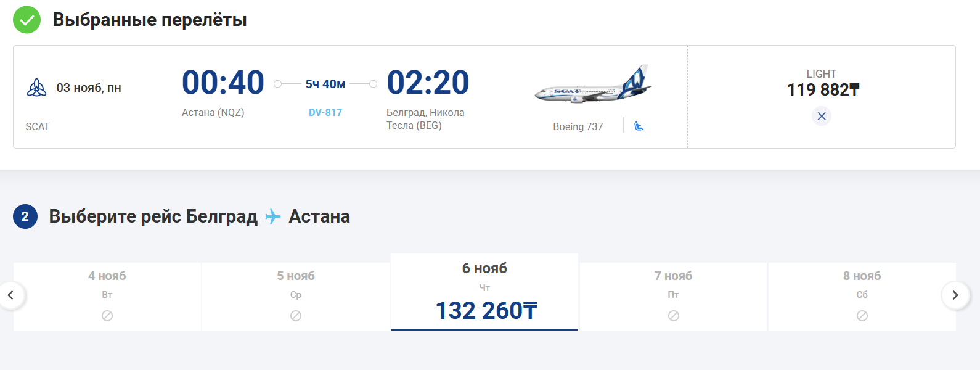Select the 8 нояб Сб date tab

pos(862,297)
